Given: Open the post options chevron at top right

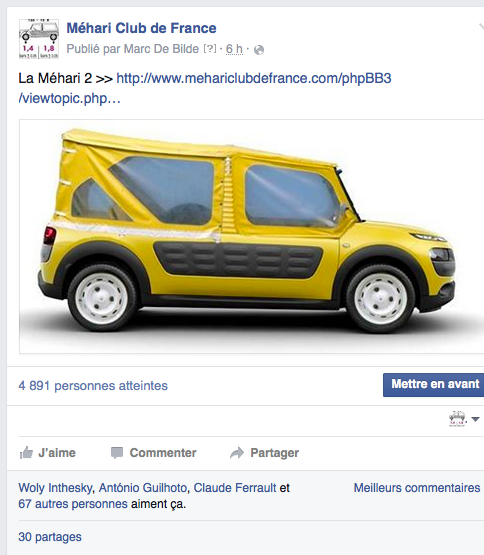Looking at the screenshot, I should [481, 27].
